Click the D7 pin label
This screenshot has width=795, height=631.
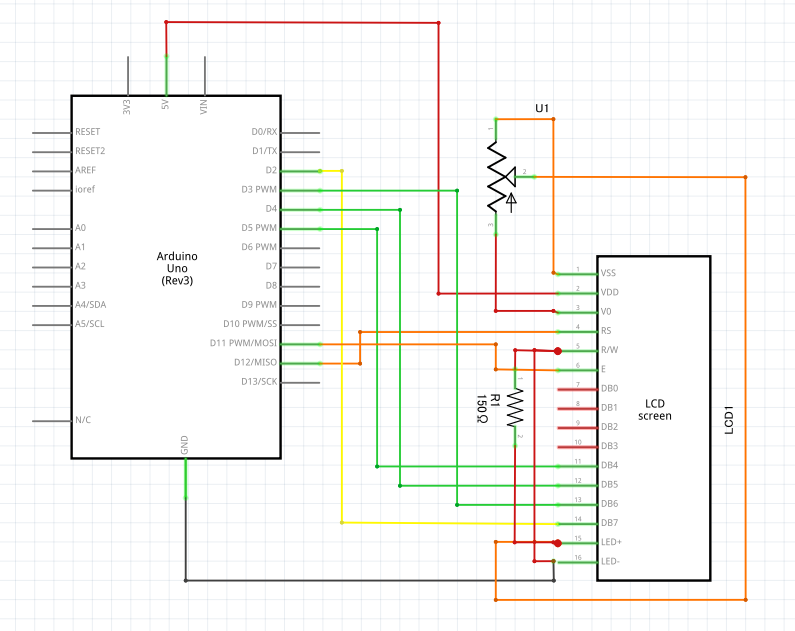click(x=271, y=266)
